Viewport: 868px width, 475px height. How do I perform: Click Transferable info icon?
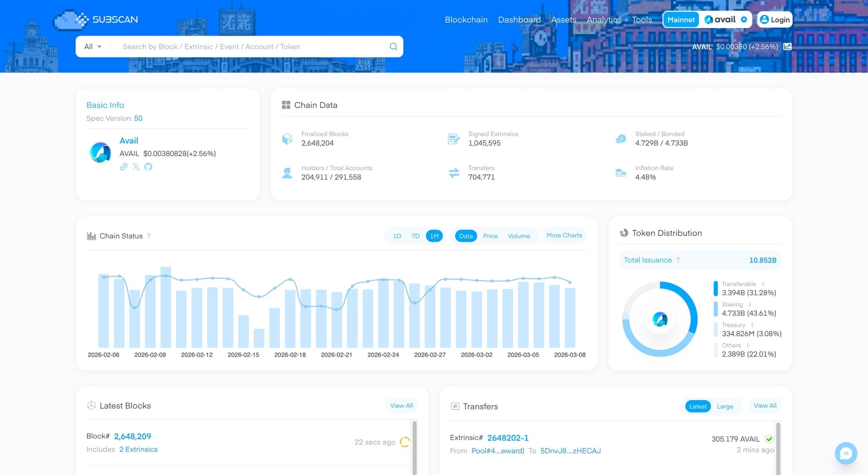tap(763, 284)
